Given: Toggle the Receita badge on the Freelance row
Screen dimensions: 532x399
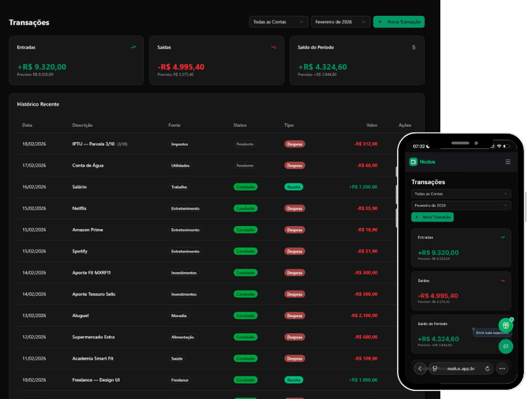Looking at the screenshot, I should click(293, 380).
